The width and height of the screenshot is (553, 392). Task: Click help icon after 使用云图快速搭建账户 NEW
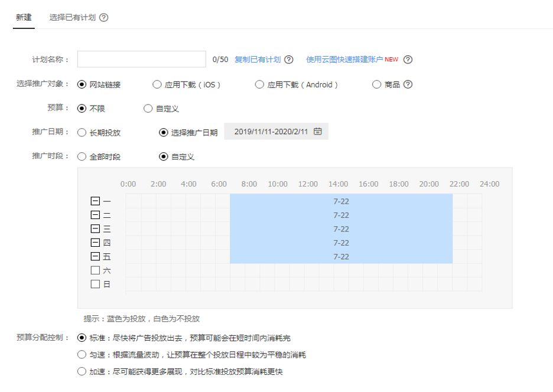(x=408, y=60)
